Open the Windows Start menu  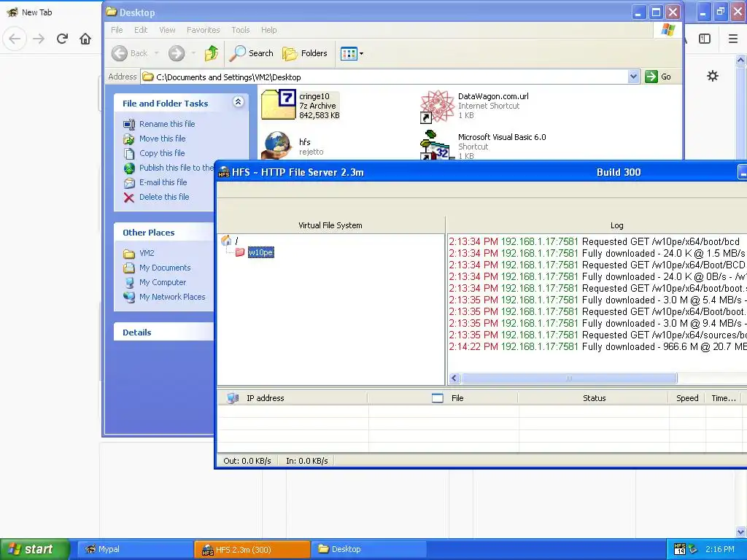click(35, 549)
